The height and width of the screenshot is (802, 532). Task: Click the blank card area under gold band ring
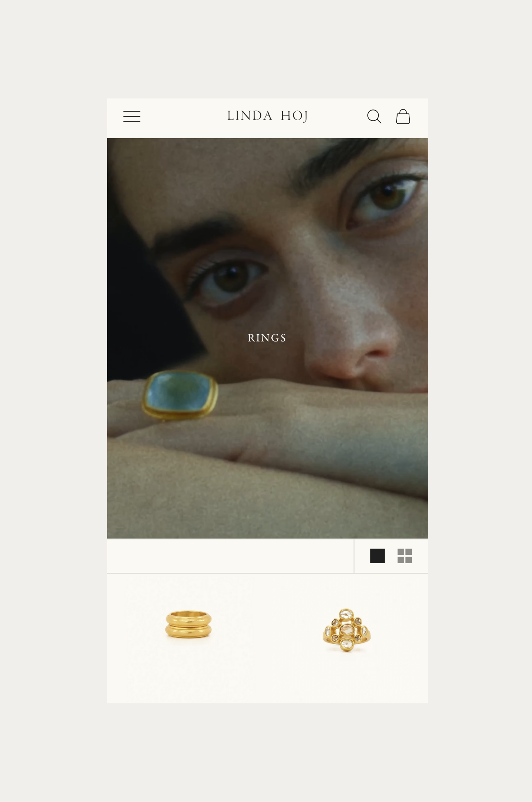(189, 674)
